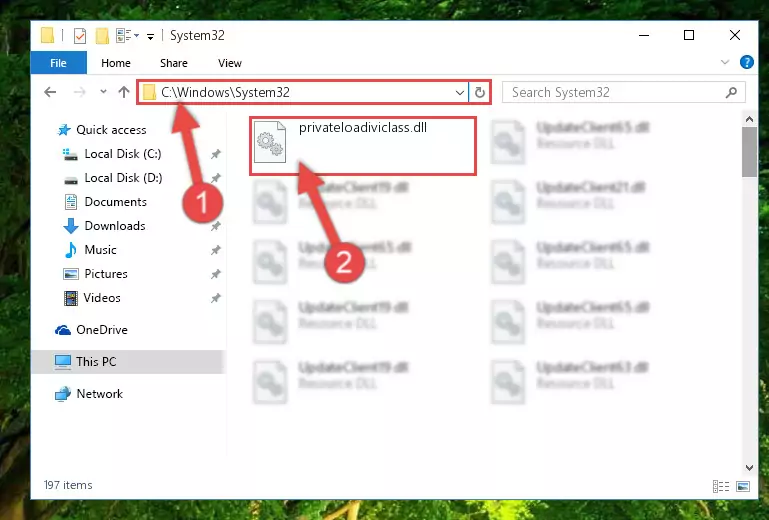
Task: Open Music in Quick access
Action: pyautogui.click(x=100, y=250)
